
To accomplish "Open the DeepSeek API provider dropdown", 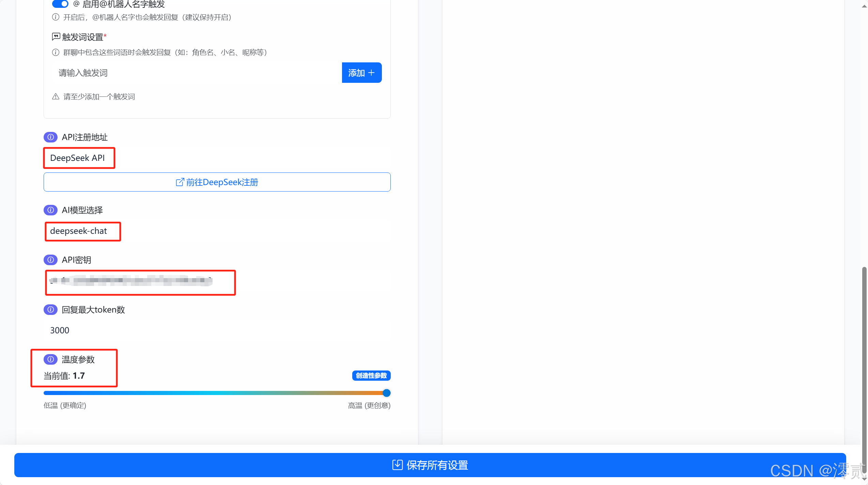I will [x=217, y=158].
